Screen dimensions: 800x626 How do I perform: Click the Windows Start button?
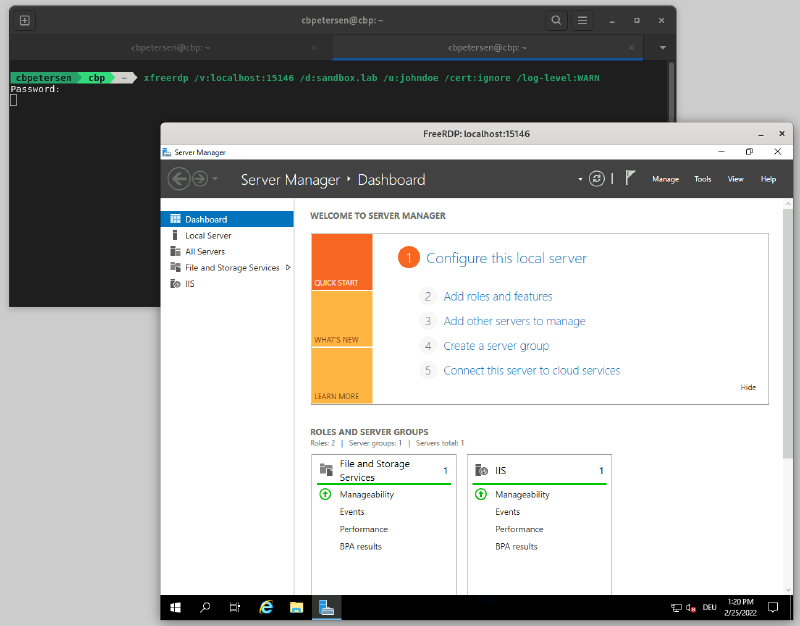tap(175, 607)
